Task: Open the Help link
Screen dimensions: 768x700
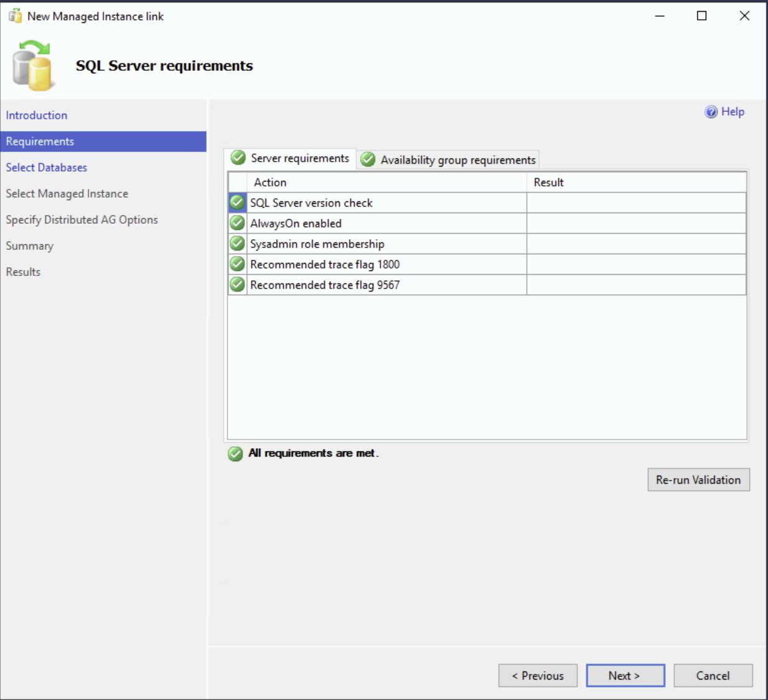Action: point(733,112)
